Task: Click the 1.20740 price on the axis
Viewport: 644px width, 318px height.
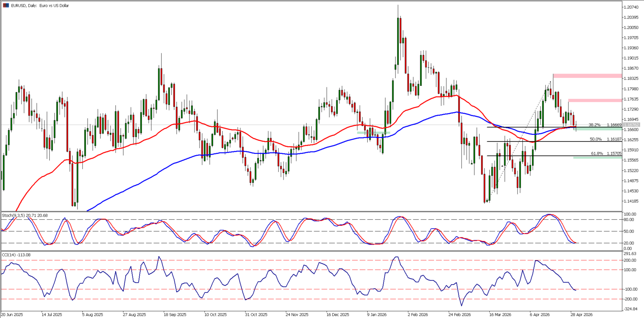Action: tap(631, 7)
